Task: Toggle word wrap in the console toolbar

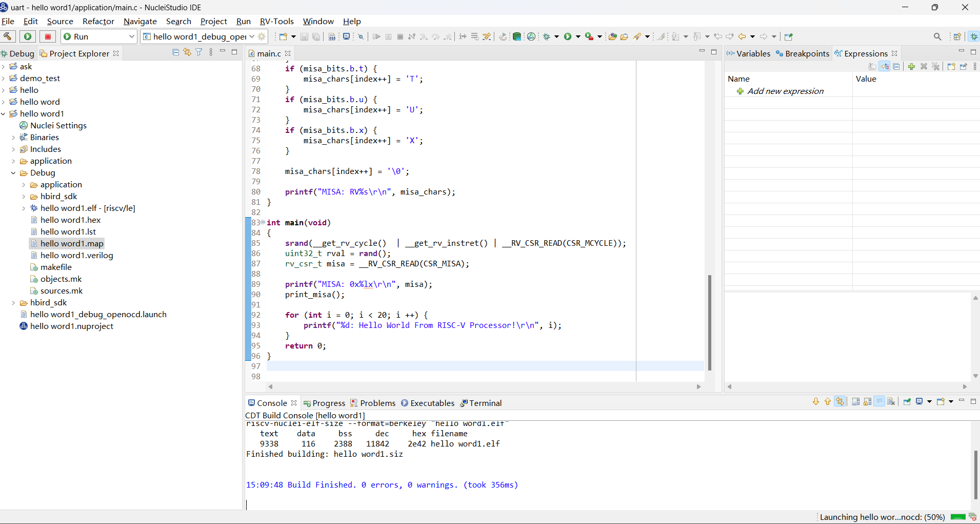Action: (879, 402)
